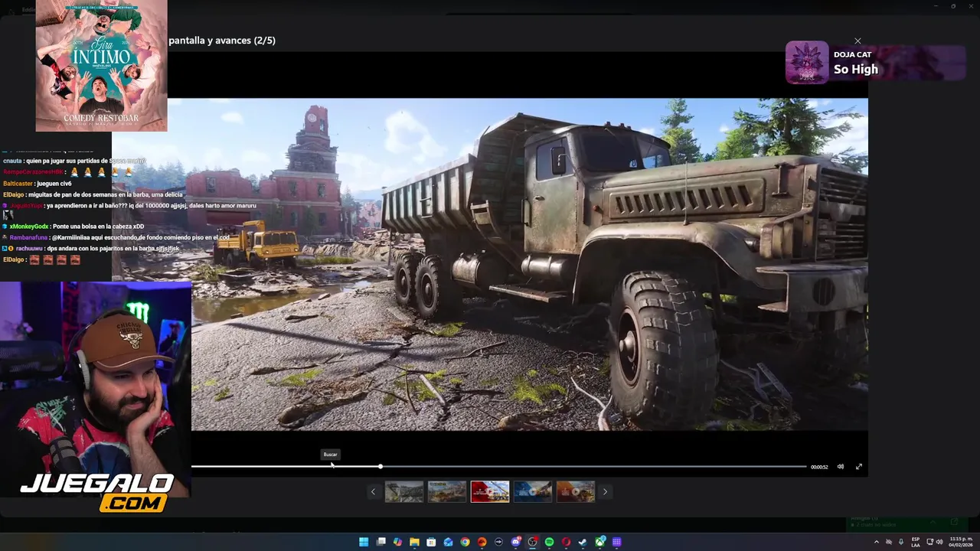Click the Doja Cat So High song overlay

(x=875, y=62)
